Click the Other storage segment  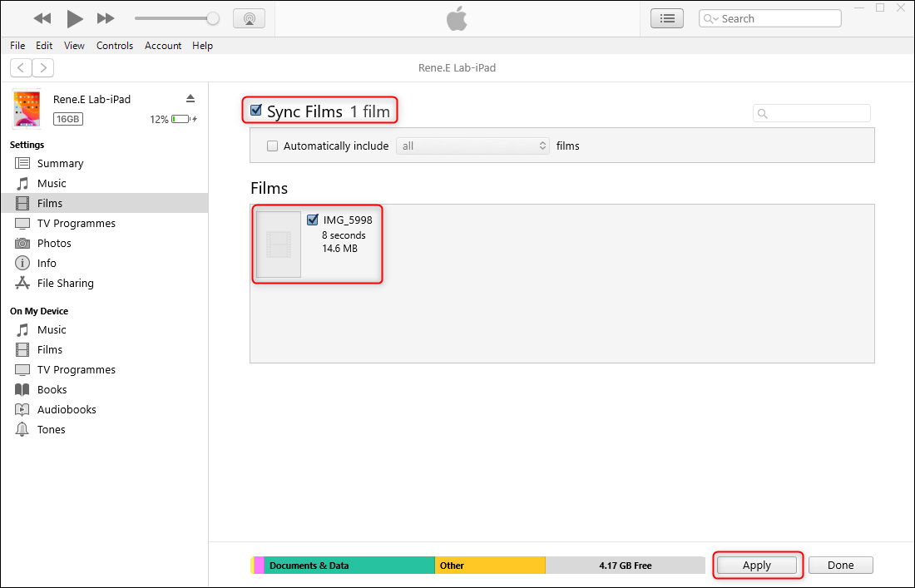pos(490,566)
